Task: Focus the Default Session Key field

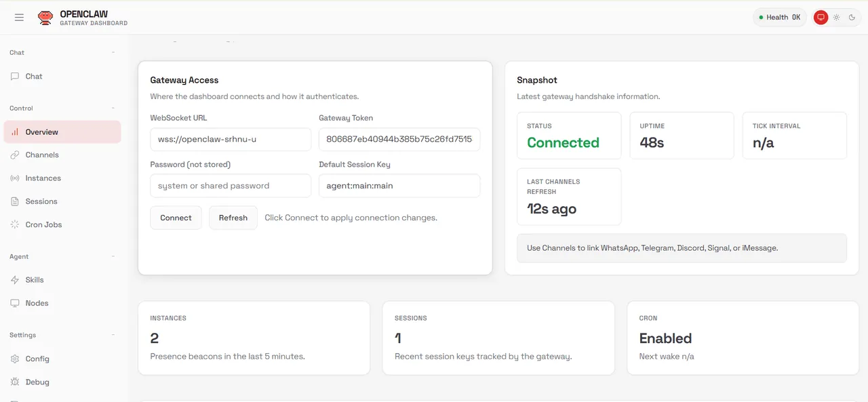Action: pos(399,186)
